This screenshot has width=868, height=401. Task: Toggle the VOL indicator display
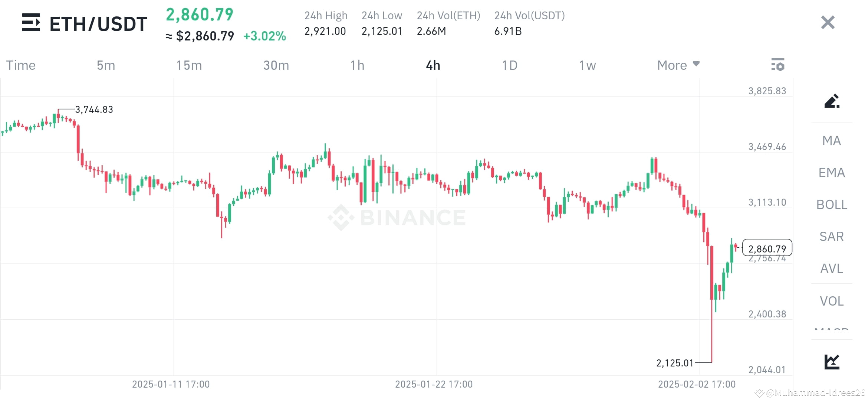(x=831, y=301)
